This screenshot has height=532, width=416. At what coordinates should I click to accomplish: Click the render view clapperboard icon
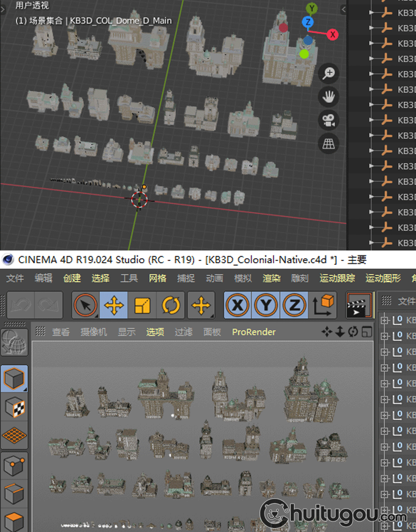coord(357,305)
